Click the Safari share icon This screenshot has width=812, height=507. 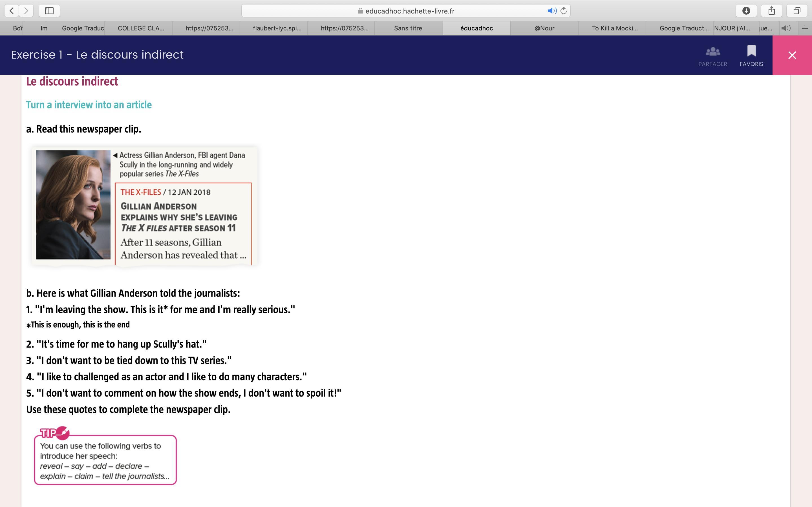pos(771,11)
